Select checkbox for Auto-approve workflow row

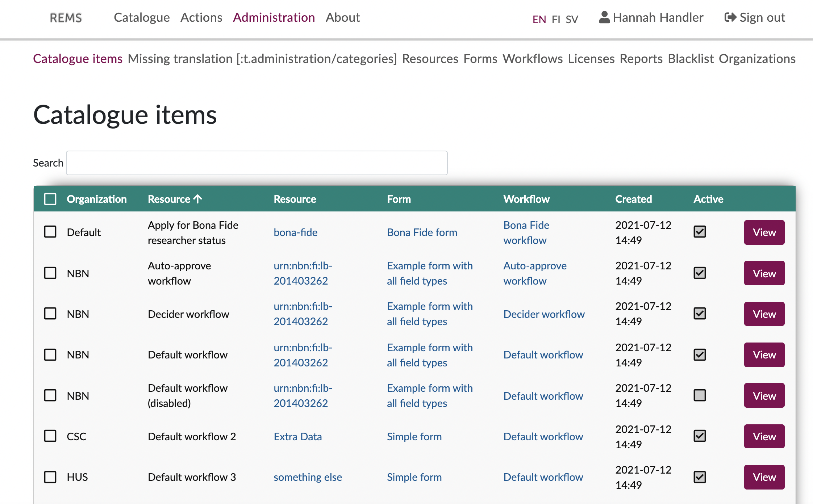[50, 273]
